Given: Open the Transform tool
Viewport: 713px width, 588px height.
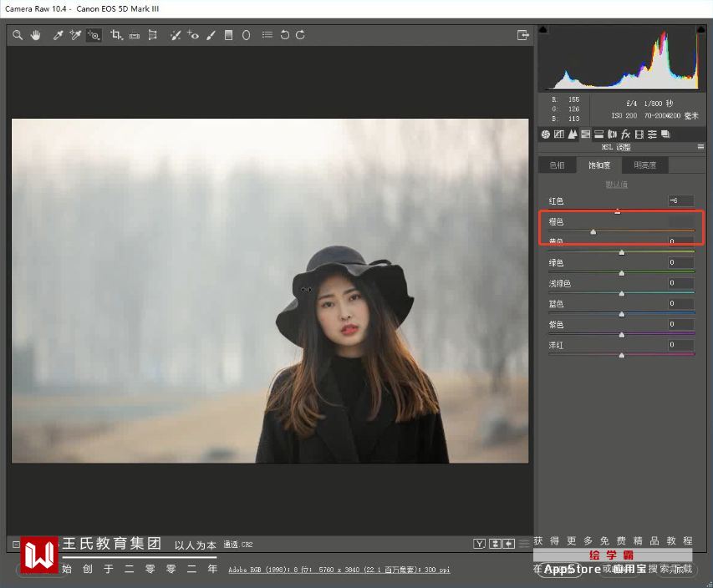Looking at the screenshot, I should [153, 35].
